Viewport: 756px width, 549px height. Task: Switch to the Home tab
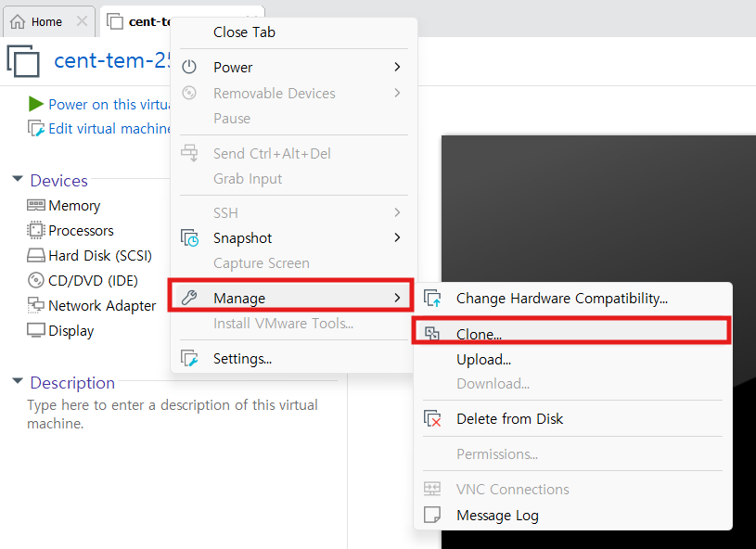46,21
